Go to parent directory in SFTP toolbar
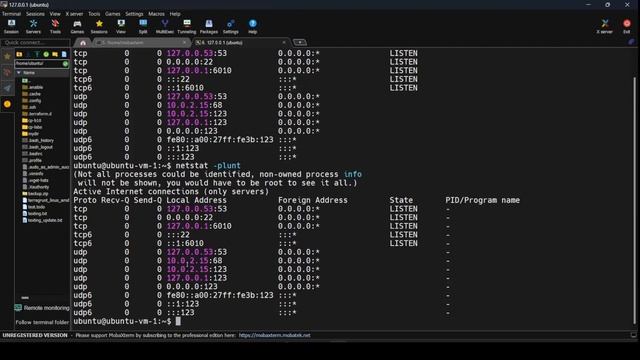Image resolution: width=640 pixels, height=360 pixels. click(19, 54)
